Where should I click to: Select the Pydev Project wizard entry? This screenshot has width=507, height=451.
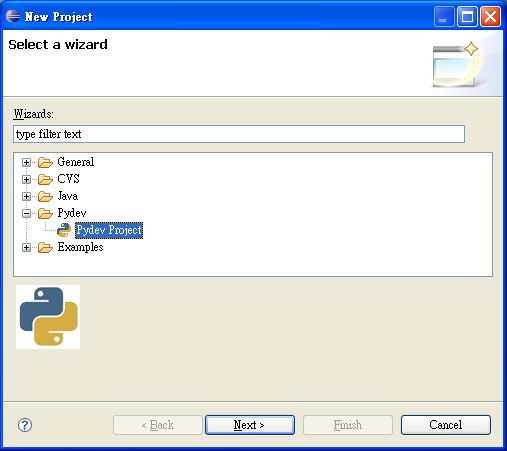click(x=109, y=230)
